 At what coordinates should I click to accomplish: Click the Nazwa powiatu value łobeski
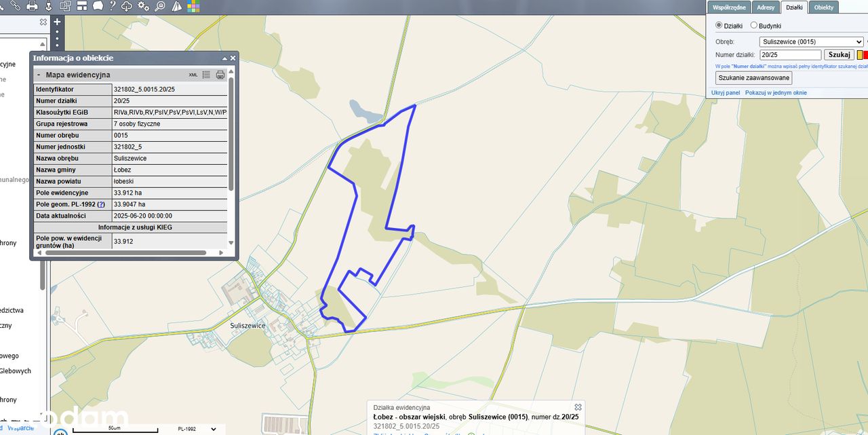[169, 181]
